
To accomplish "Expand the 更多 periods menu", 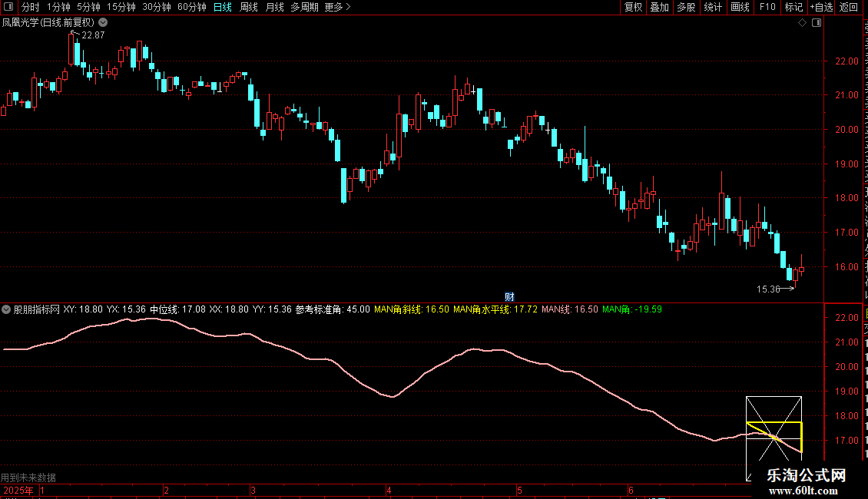I will [x=337, y=7].
